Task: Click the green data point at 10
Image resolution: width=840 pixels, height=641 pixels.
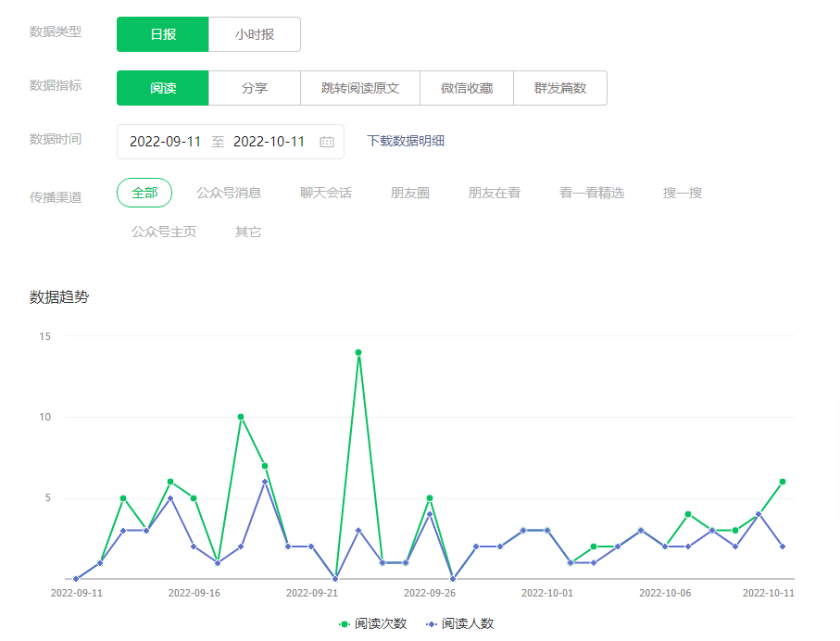Action: point(241,417)
